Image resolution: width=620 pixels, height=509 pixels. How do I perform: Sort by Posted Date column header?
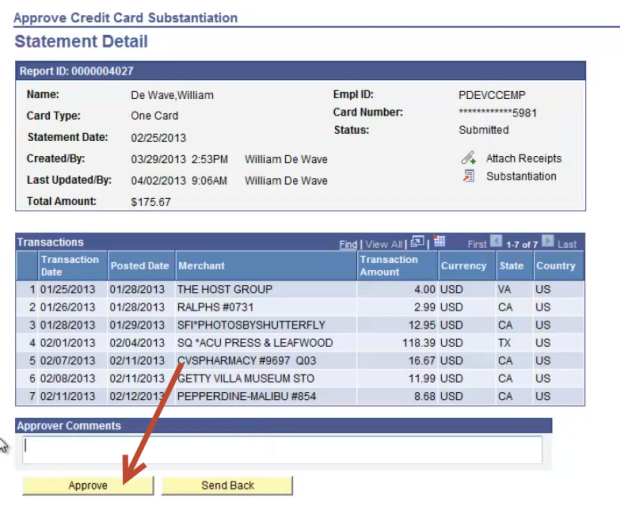pyautogui.click(x=139, y=266)
